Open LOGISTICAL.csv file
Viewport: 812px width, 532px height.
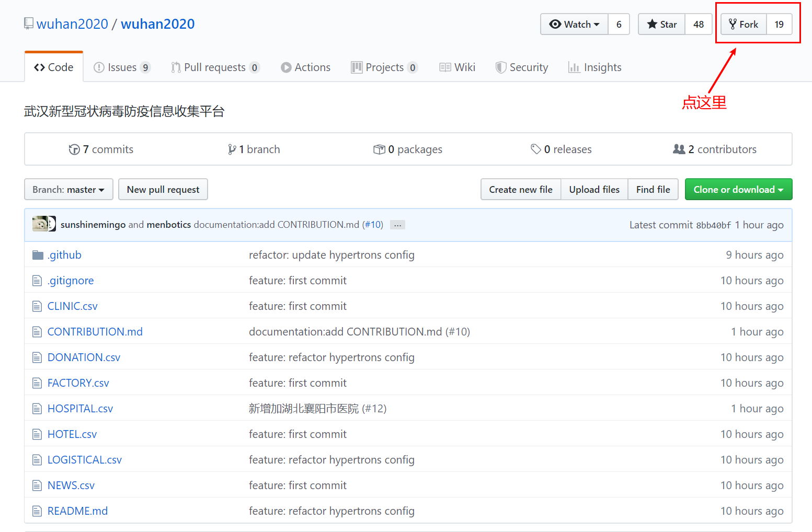pyautogui.click(x=85, y=460)
